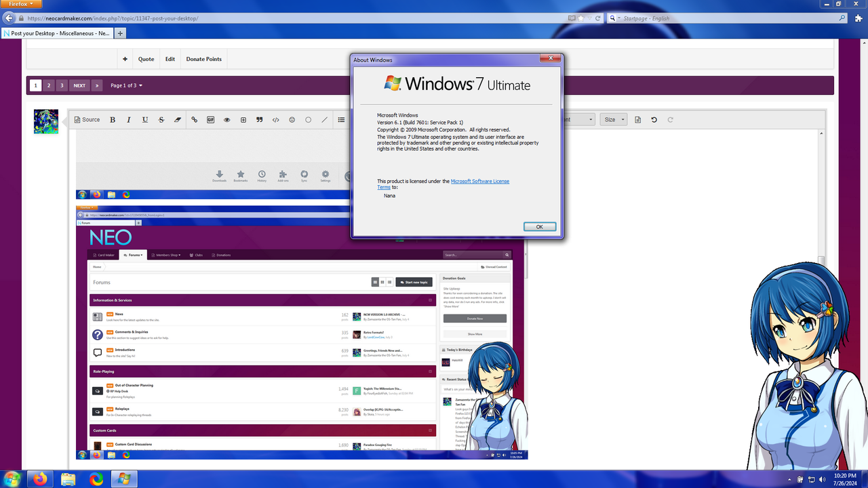Screen dimensions: 868x488
Task: Click the document page icon beside Size
Action: [x=638, y=120]
